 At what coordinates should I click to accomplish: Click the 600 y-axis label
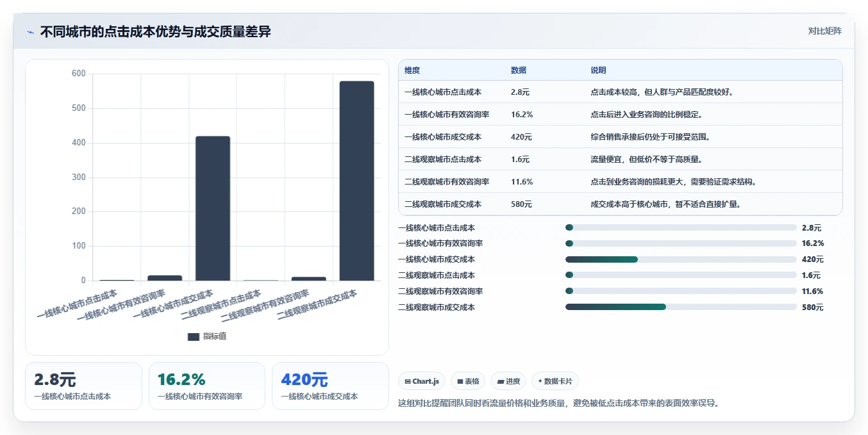78,74
